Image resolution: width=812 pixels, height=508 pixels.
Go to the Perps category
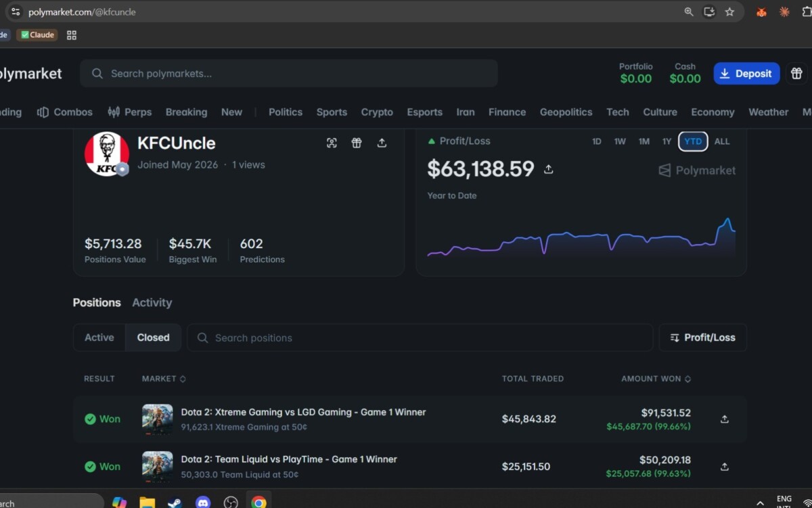click(x=130, y=112)
